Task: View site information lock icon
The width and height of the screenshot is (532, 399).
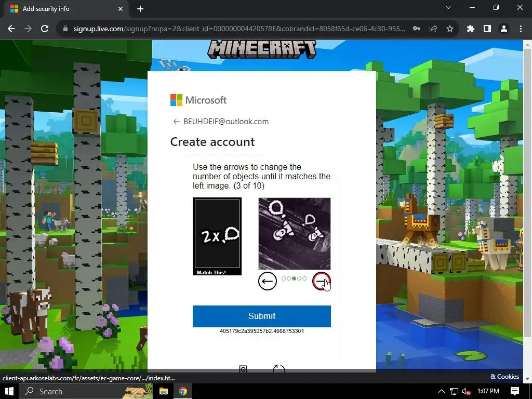Action: (65, 29)
